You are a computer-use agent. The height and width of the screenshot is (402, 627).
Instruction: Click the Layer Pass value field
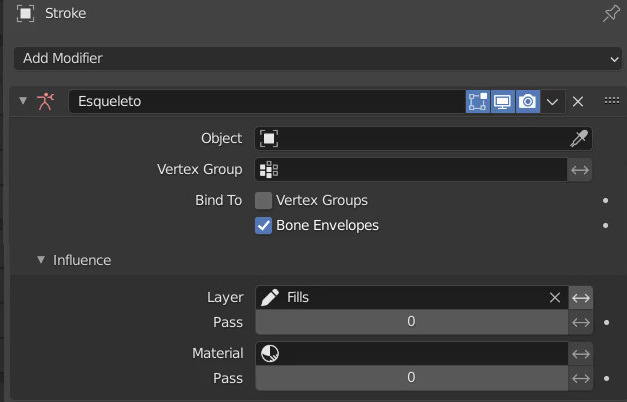pos(412,322)
